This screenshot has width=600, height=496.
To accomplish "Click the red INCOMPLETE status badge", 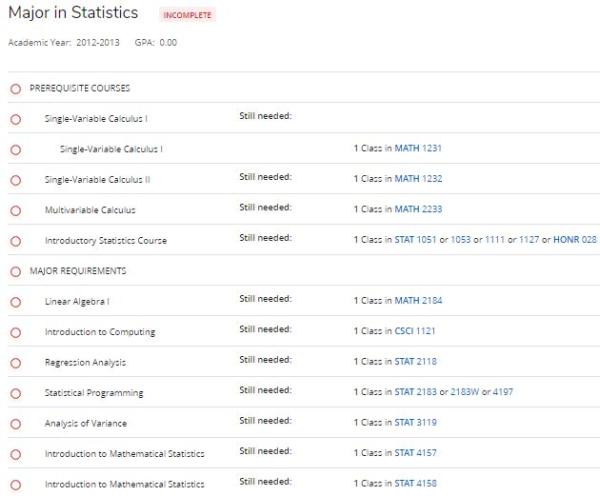I will (x=188, y=15).
